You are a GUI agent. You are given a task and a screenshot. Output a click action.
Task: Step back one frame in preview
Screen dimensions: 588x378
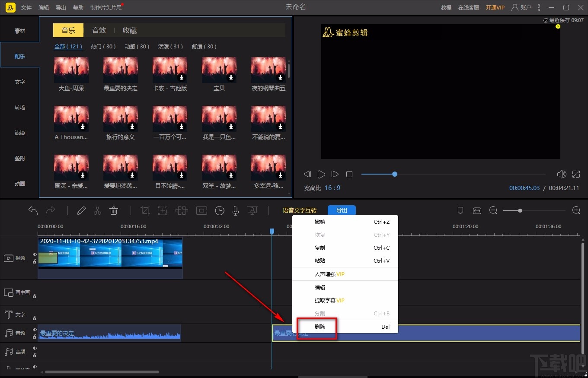point(307,174)
